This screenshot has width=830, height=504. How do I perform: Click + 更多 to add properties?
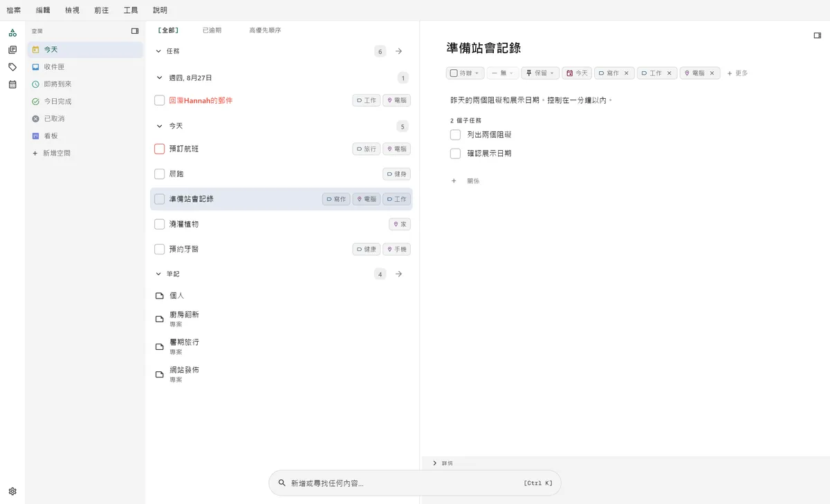point(737,73)
